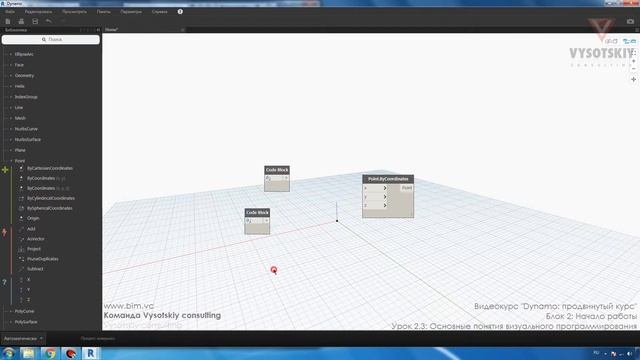Image resolution: width=640 pixels, height=360 pixels.
Task: Expand the Plane category
Action: point(20,150)
